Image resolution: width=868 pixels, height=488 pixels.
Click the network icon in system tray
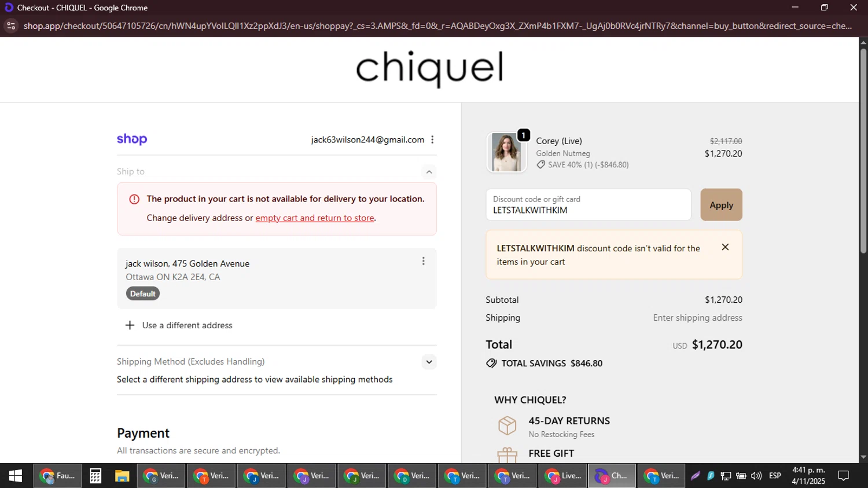726,476
